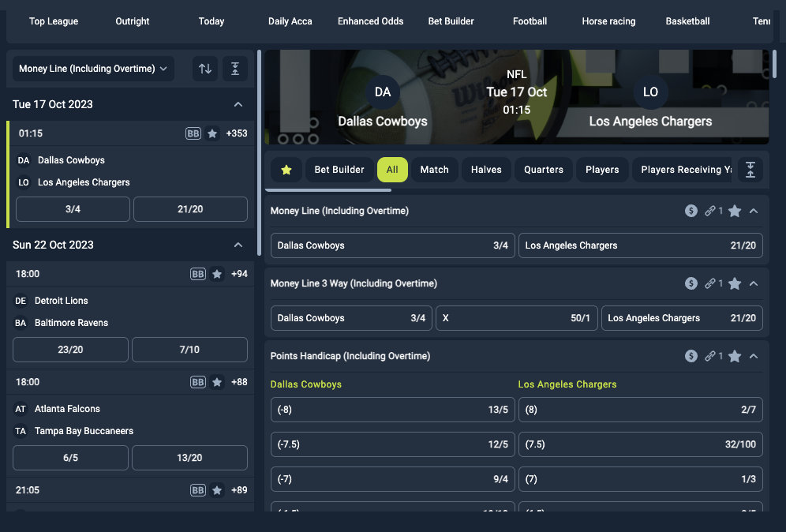The image size is (786, 532).
Task: Click the BB badge on Atlanta Falcons match
Action: (x=198, y=382)
